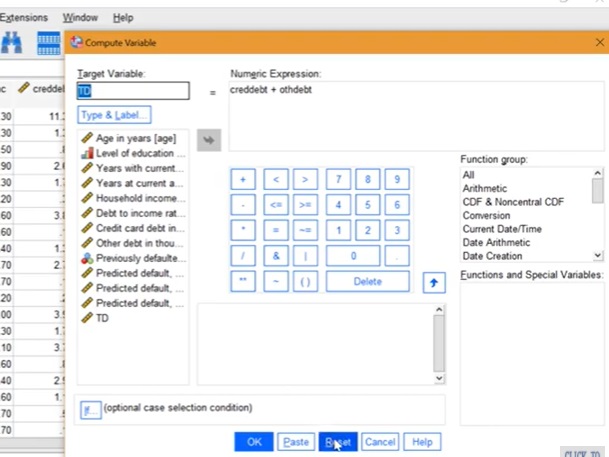Click the exponent ** key
The width and height of the screenshot is (609, 457).
[x=243, y=281]
